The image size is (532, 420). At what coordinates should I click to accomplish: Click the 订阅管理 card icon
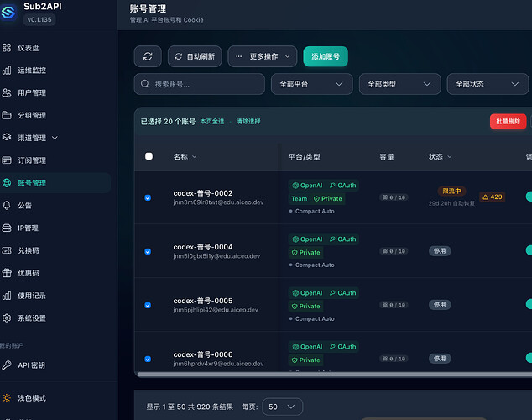[7, 160]
